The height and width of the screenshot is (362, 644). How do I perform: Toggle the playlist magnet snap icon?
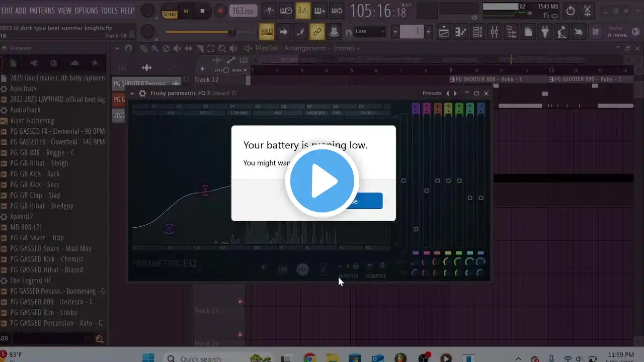coord(128,48)
